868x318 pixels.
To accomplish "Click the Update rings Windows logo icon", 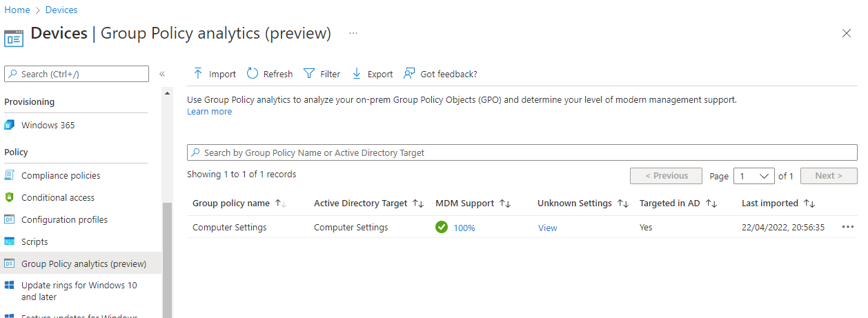I will coord(10,285).
